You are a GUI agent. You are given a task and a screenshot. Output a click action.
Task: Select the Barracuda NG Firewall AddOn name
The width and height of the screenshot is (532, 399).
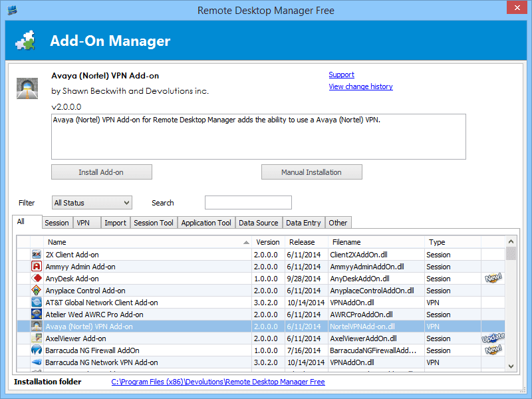tap(92, 350)
